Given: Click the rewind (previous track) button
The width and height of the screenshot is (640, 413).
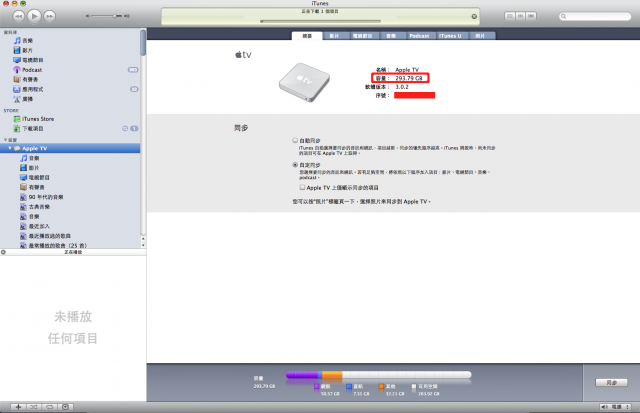Looking at the screenshot, I should coord(18,16).
